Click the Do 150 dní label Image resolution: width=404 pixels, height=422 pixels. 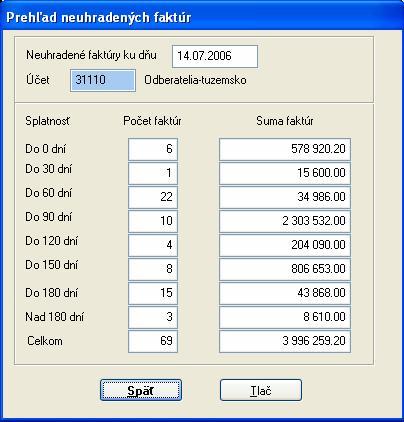click(52, 265)
